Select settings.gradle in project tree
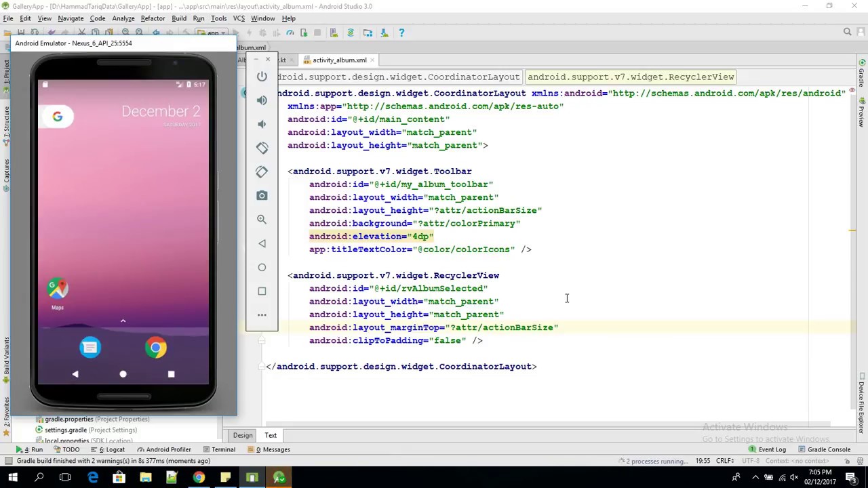 click(x=85, y=430)
